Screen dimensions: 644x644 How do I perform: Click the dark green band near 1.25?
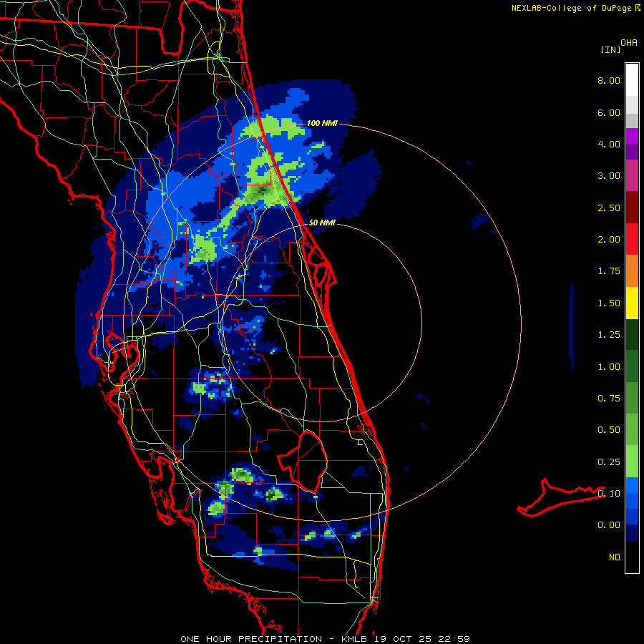(x=632, y=334)
